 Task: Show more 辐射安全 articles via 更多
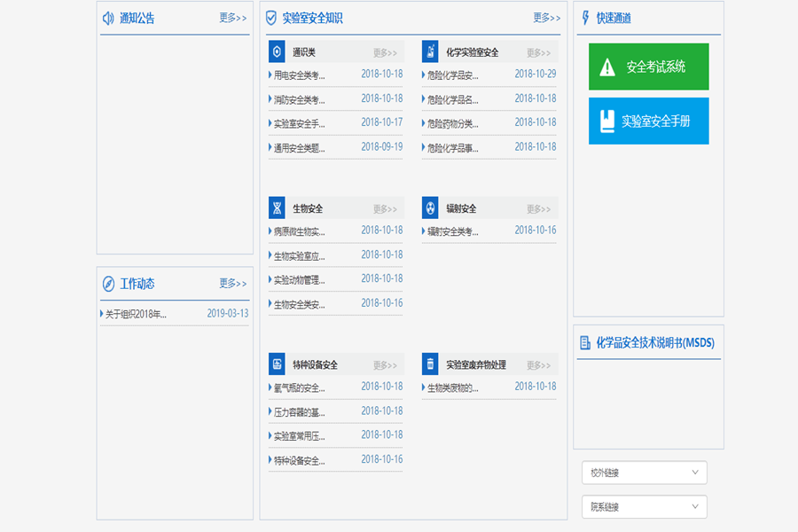click(538, 209)
